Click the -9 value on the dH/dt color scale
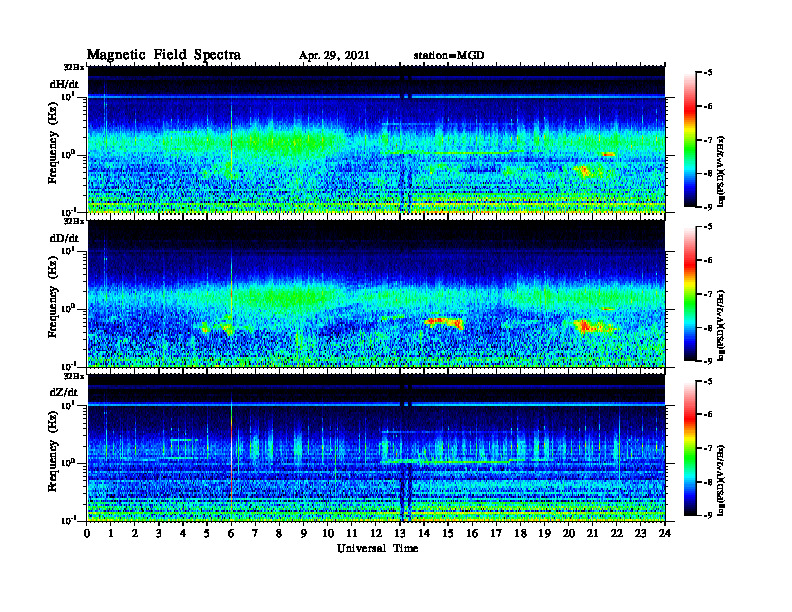This screenshot has height=612, width=792. (x=708, y=207)
